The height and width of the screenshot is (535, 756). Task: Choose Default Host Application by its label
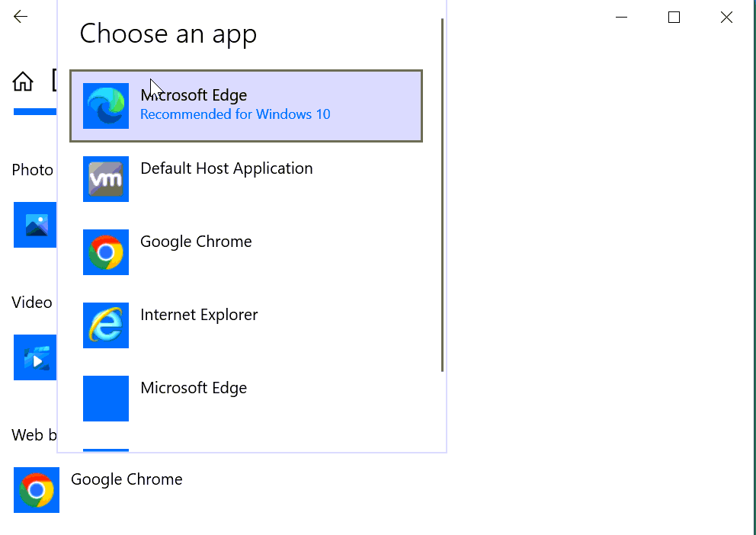pyautogui.click(x=226, y=168)
